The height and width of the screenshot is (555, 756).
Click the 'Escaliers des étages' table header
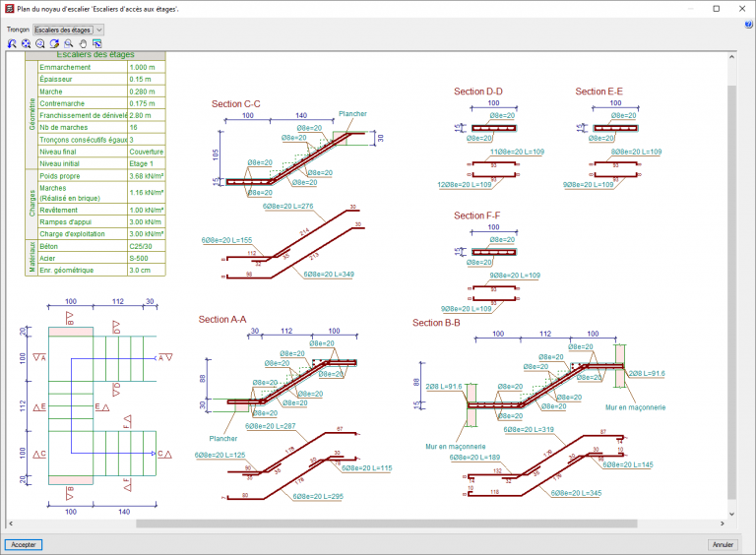coord(95,55)
